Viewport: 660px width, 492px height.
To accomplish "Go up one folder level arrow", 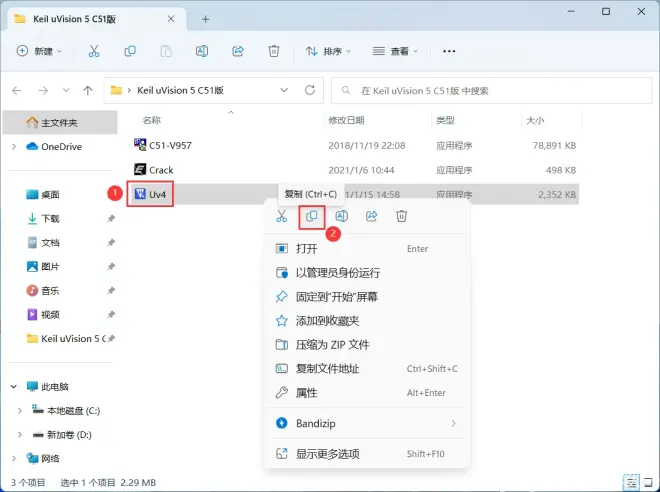I will click(x=88, y=90).
